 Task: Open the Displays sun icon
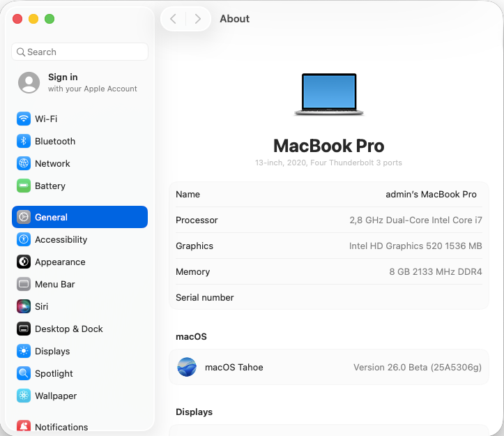(x=24, y=351)
